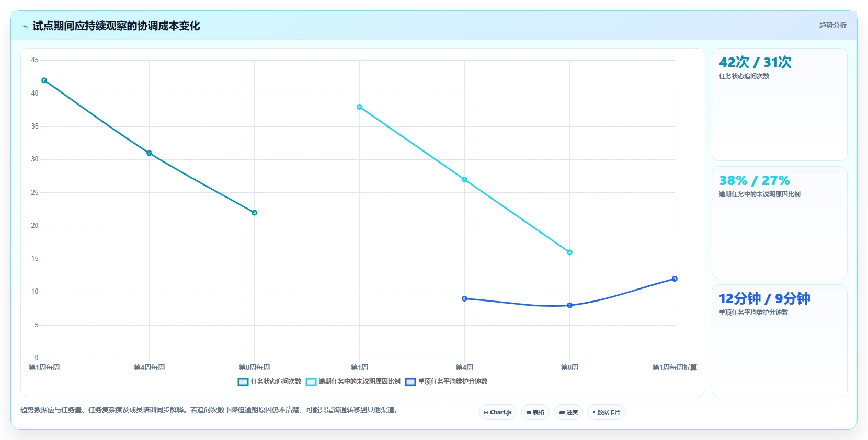Click the y-axis label 30
The height and width of the screenshot is (440, 868).
point(35,159)
